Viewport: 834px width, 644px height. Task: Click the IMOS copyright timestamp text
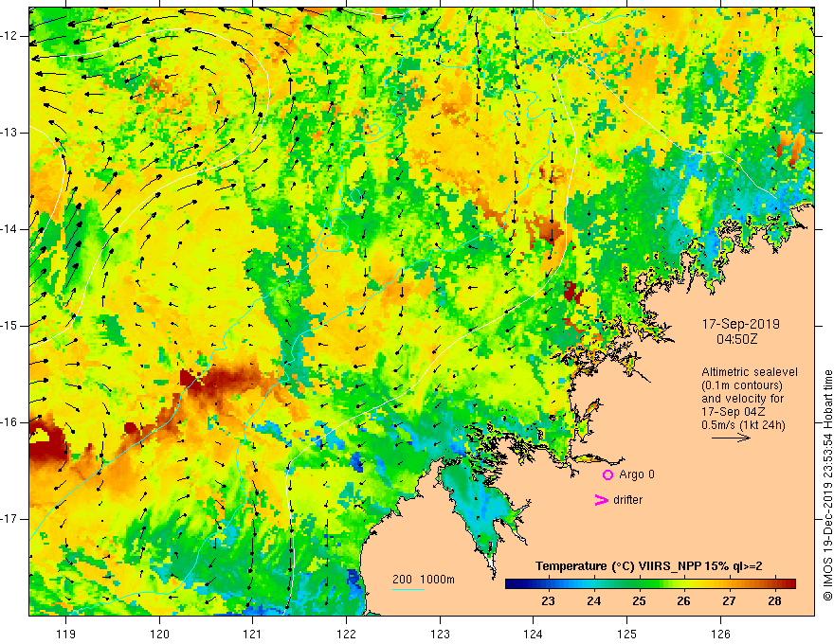point(827,485)
